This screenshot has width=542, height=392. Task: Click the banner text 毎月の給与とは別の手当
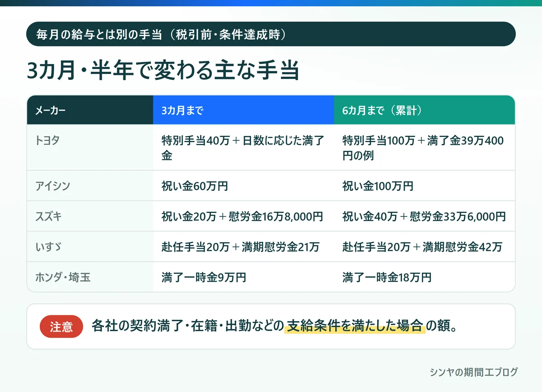click(x=98, y=34)
